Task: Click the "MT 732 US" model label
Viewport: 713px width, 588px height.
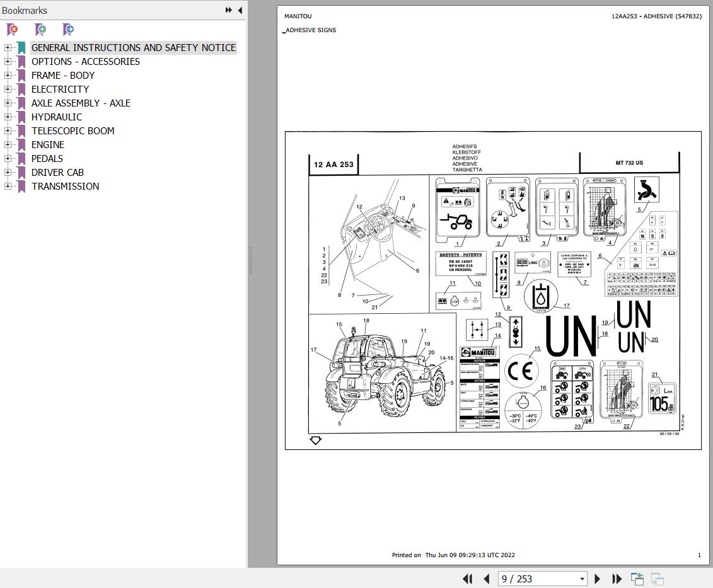Action: (629, 163)
